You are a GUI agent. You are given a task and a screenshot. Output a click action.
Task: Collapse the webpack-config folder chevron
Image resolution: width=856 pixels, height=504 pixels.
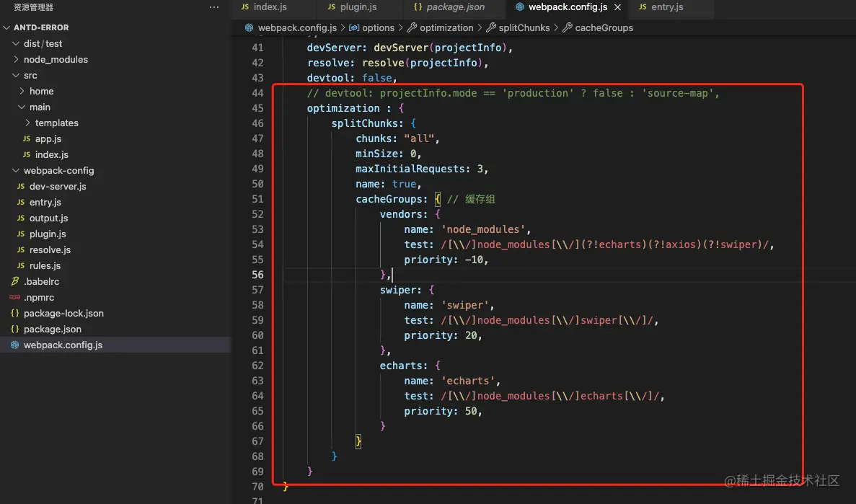(x=16, y=170)
